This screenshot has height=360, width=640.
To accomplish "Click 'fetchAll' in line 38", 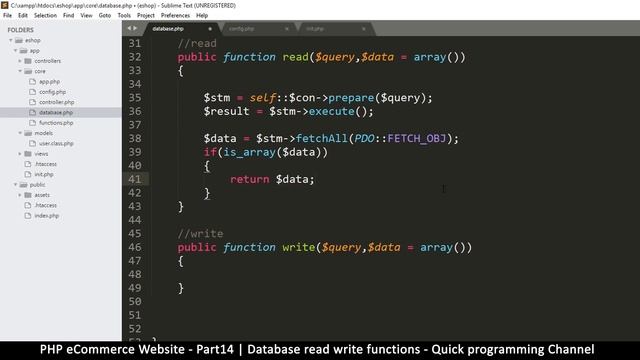I will [x=322, y=138].
